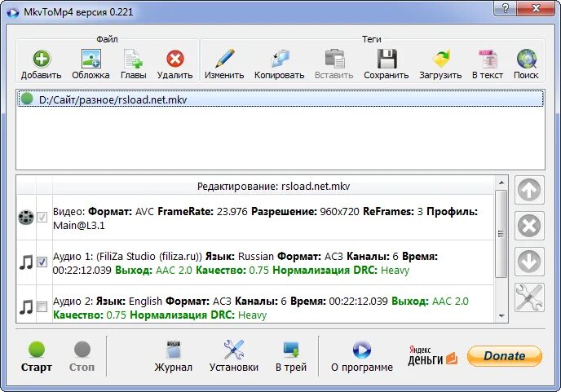Open Установки settings
Viewport: 561px width, 392px height.
(234, 356)
